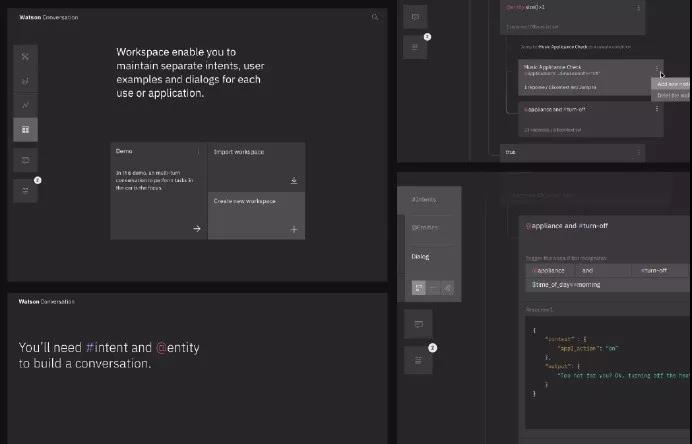692x444 pixels.
Task: Select the top tools icon in left sidebar
Action: 26,55
